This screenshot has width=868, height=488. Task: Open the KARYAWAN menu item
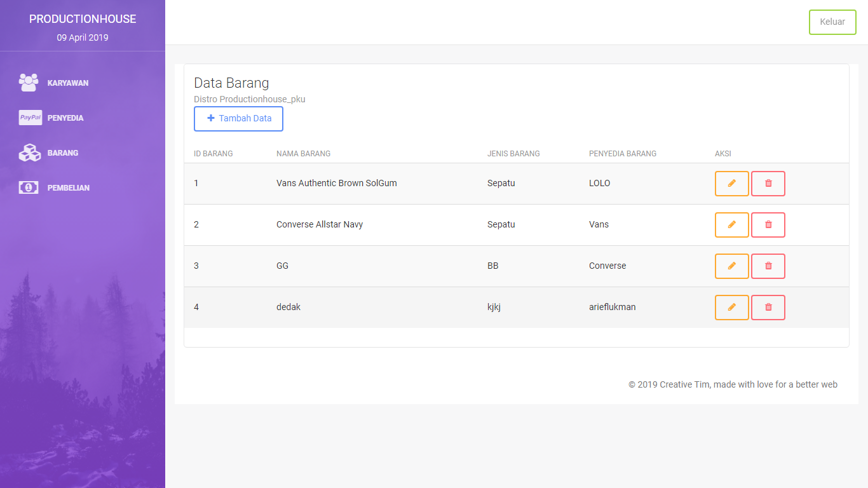67,83
